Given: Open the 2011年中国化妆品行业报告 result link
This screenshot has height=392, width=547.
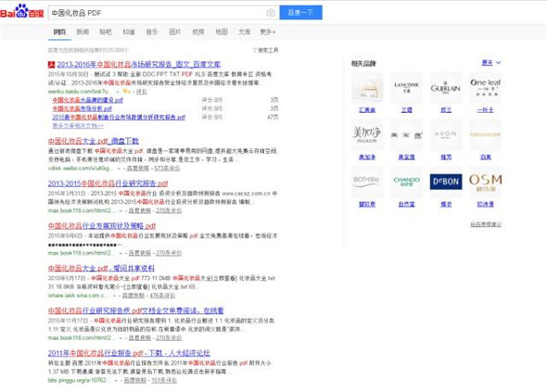Looking at the screenshot, I should click(x=129, y=353).
